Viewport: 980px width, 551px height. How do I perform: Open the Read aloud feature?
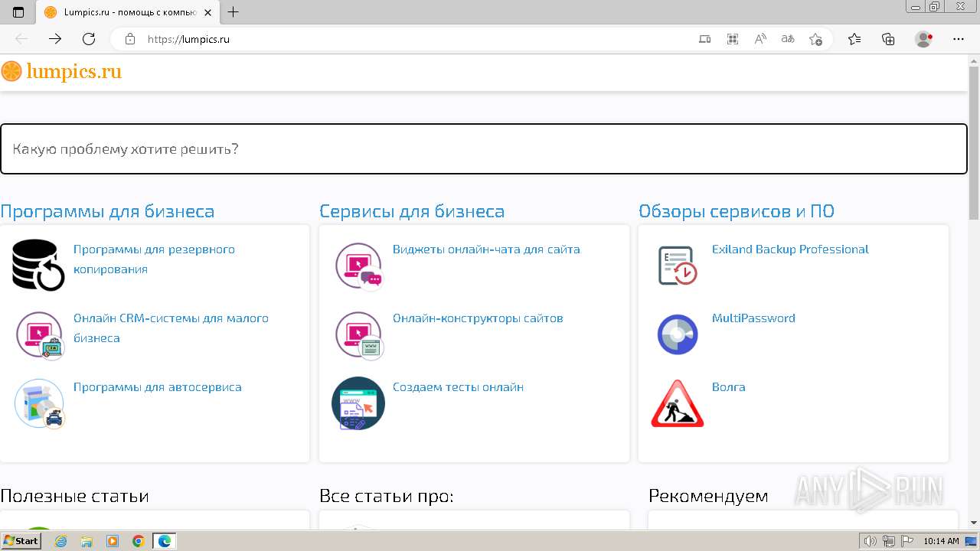coord(760,39)
